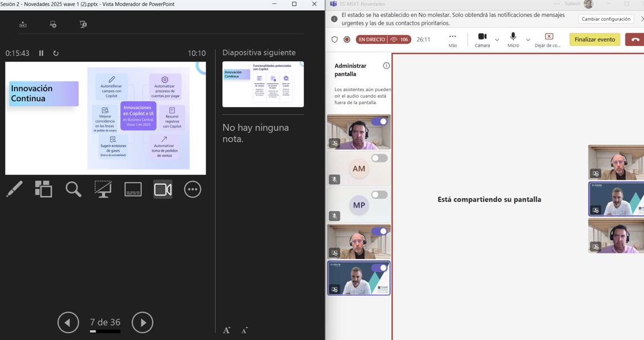Toggle off first presenter's screen switch
The width and height of the screenshot is (644, 340).
coord(380,121)
